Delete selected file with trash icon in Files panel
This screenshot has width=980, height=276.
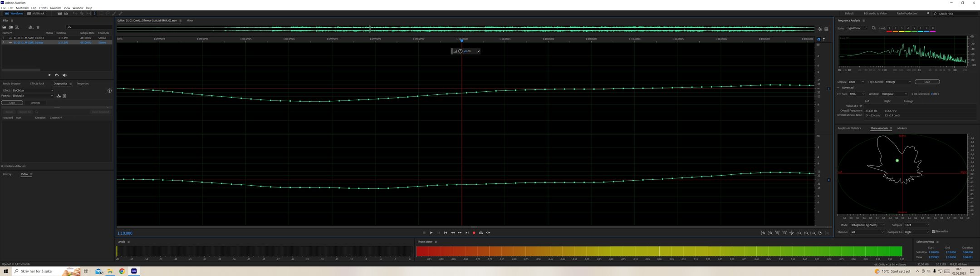coord(38,27)
